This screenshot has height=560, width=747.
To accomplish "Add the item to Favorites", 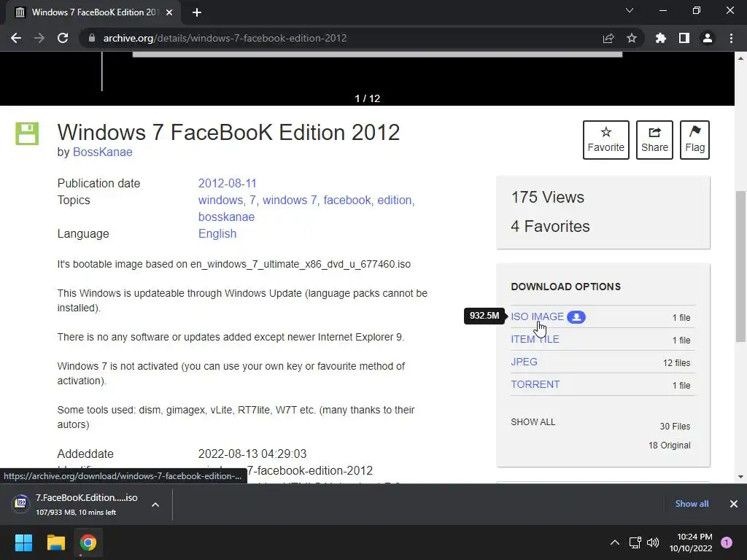I will click(x=605, y=140).
